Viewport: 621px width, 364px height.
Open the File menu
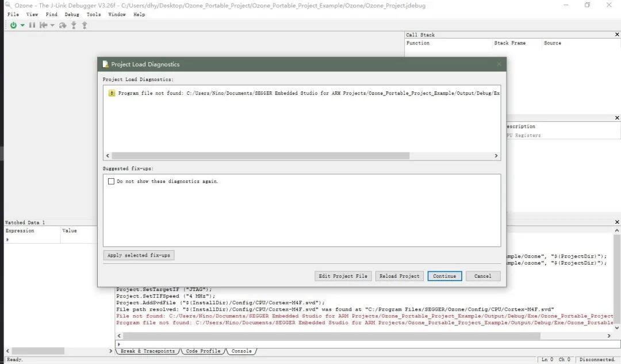click(x=13, y=14)
